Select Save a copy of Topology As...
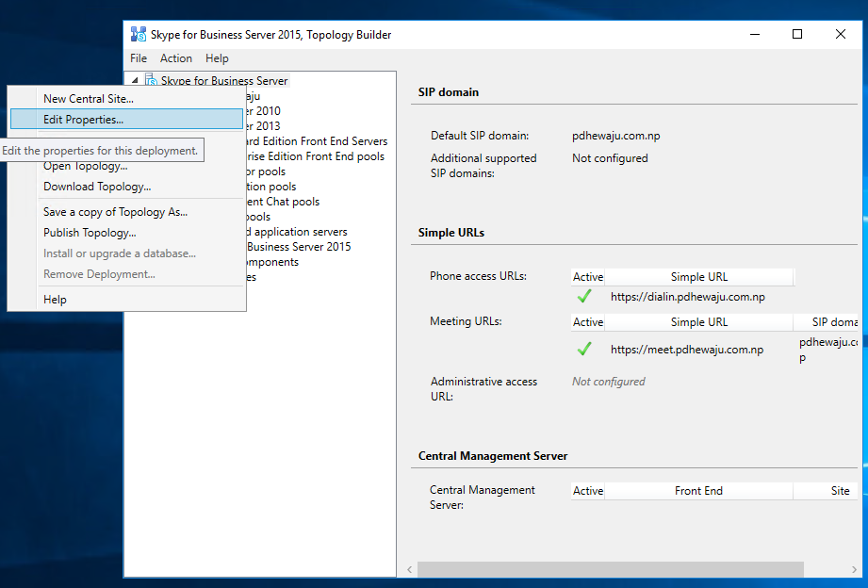The image size is (868, 588). [126, 212]
